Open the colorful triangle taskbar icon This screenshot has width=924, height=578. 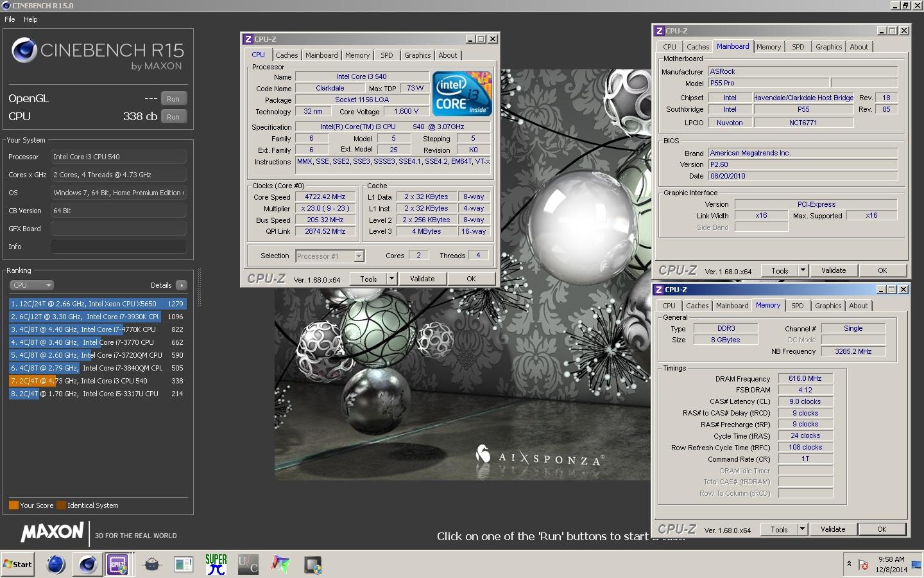pos(280,565)
